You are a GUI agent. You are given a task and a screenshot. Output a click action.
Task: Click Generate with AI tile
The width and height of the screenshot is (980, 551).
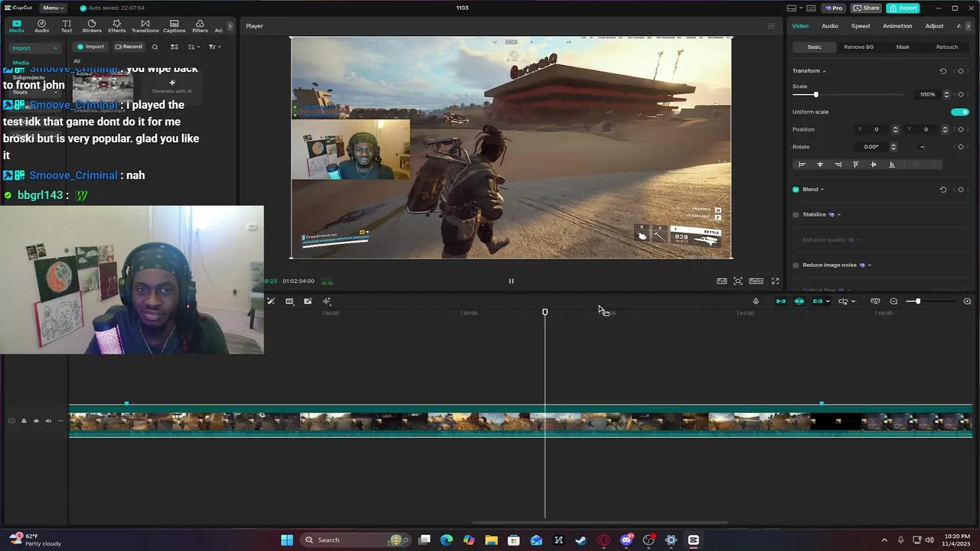(171, 86)
